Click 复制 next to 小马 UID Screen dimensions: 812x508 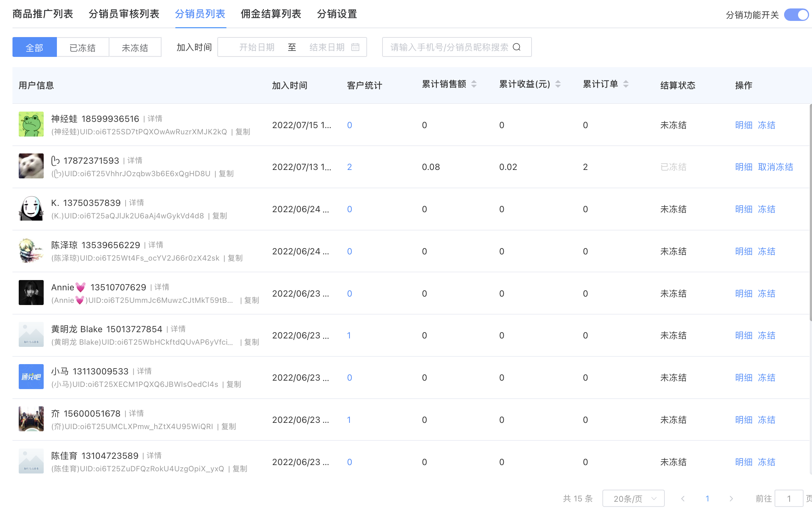(x=234, y=384)
